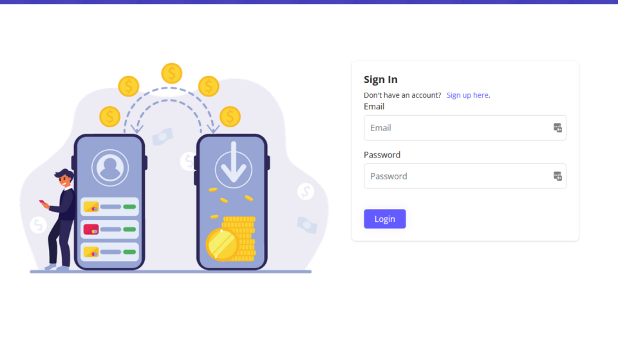Click the leftmost gold dollar coin

pyautogui.click(x=110, y=116)
